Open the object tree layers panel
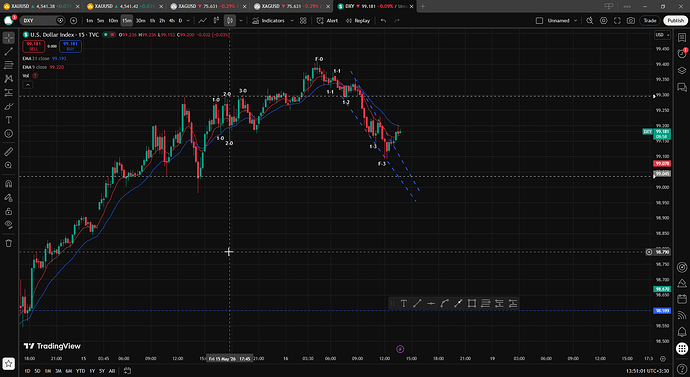Viewport: 690px width, 377px height. (682, 70)
